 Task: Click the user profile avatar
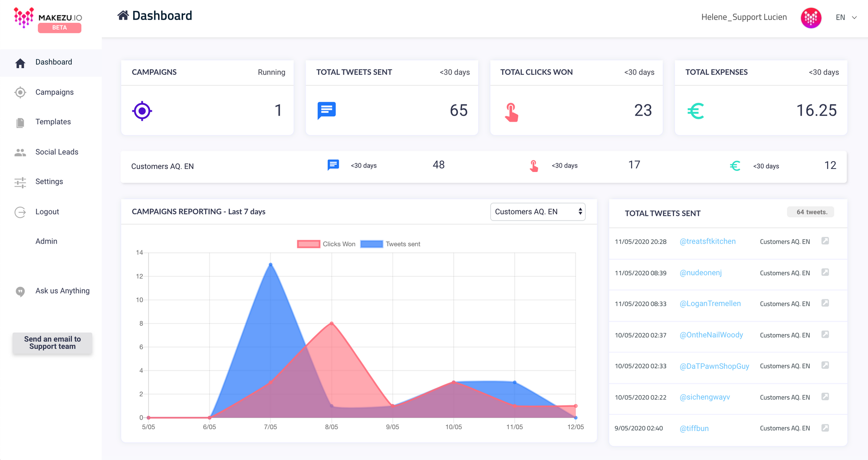click(811, 18)
